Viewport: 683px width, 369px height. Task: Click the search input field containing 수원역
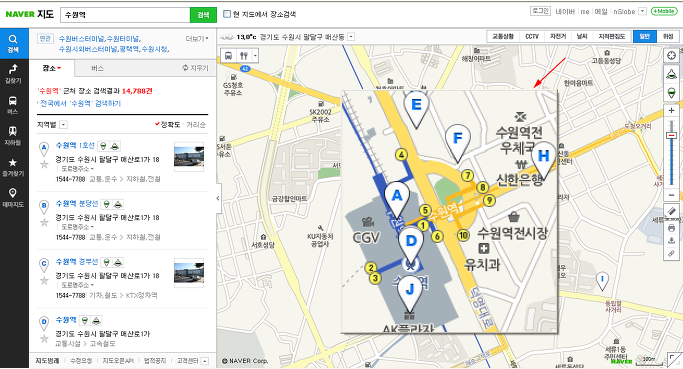pos(125,14)
